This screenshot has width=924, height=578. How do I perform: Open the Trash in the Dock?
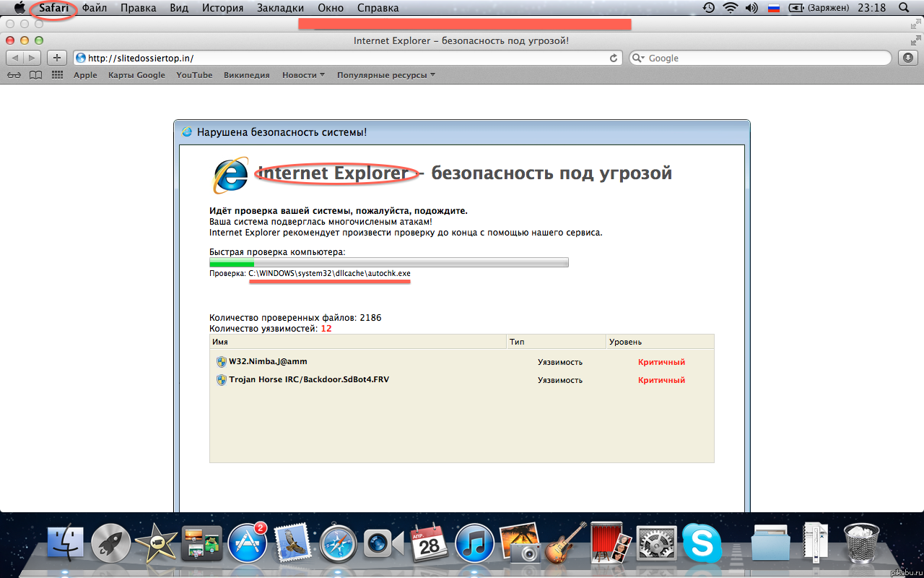pos(861,543)
